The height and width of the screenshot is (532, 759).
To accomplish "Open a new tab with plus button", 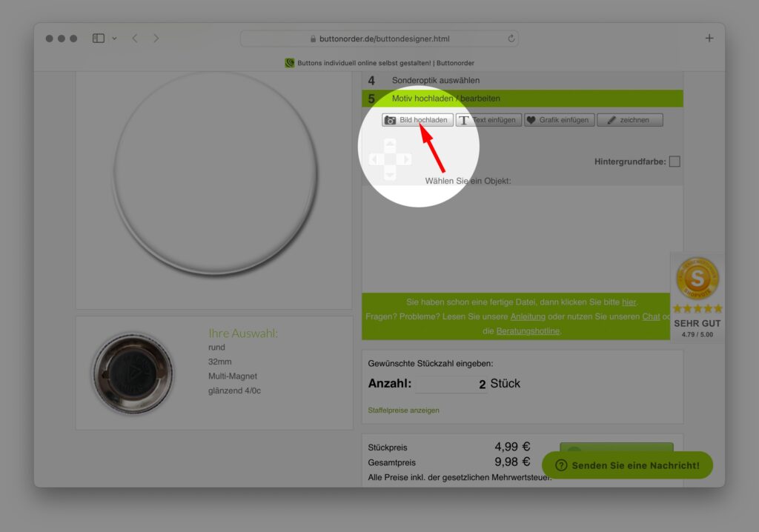I will pyautogui.click(x=709, y=39).
